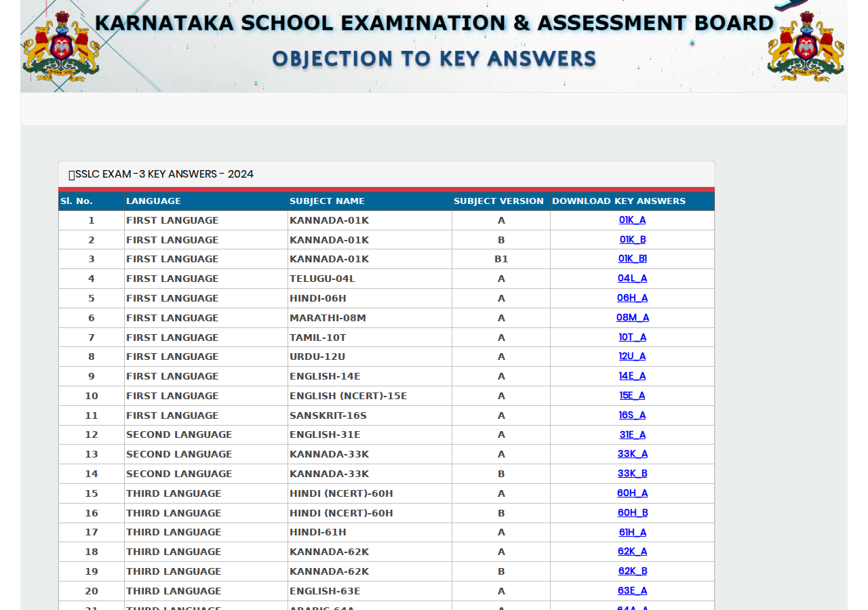Select the 'ENGLISH-14E' subject cell

point(370,376)
